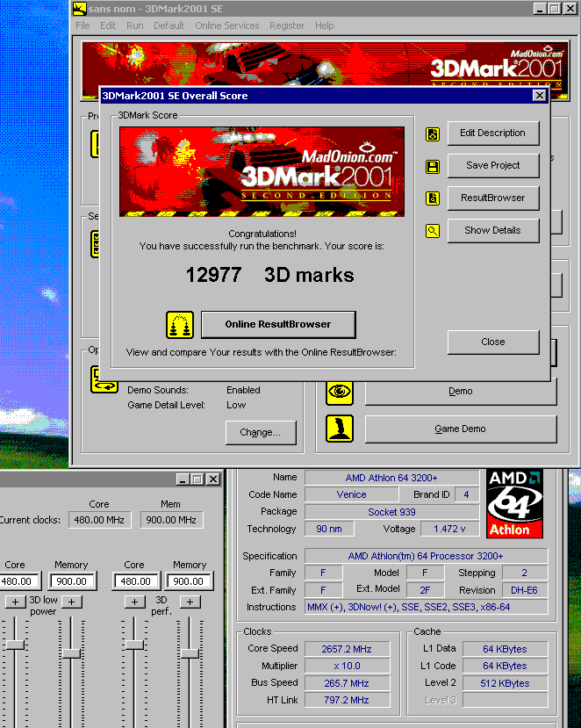
Task: Click the HT Link value 797.2 MHz
Action: click(x=347, y=700)
